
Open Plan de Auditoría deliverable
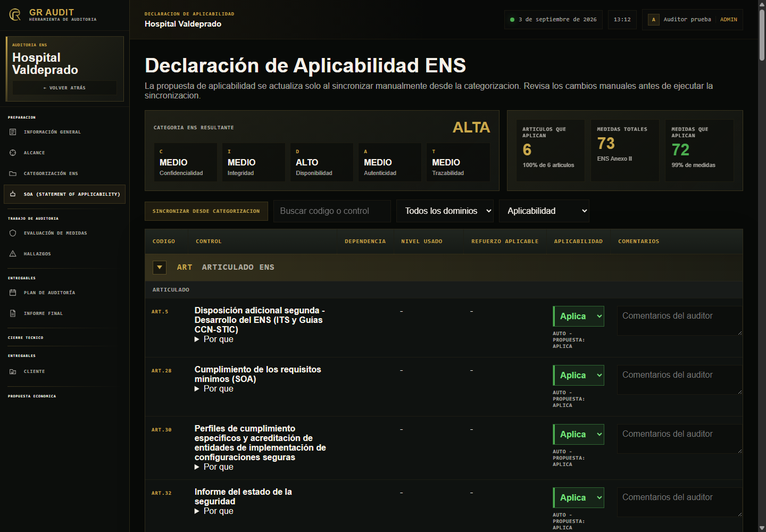pyautogui.click(x=64, y=293)
